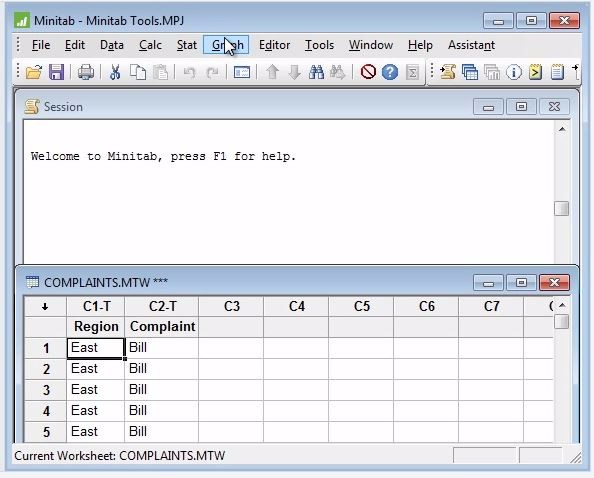Open the Window menu
Screen dimensions: 594x478
[370, 45]
